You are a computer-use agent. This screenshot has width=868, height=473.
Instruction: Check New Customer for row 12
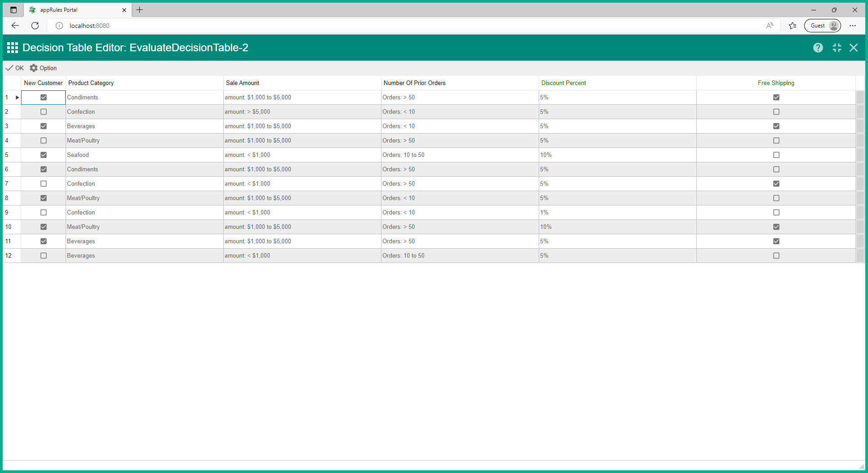pos(44,255)
